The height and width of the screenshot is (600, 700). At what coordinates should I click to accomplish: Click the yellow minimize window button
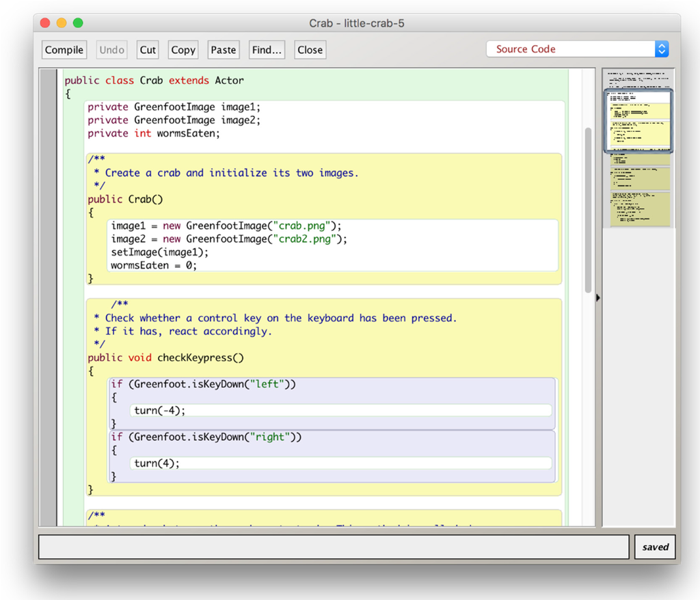click(62, 23)
